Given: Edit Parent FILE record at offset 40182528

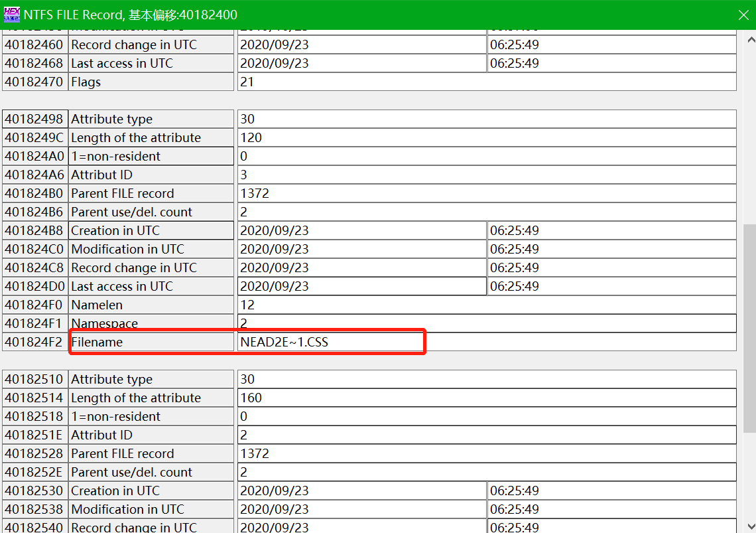Looking at the screenshot, I should [x=487, y=454].
